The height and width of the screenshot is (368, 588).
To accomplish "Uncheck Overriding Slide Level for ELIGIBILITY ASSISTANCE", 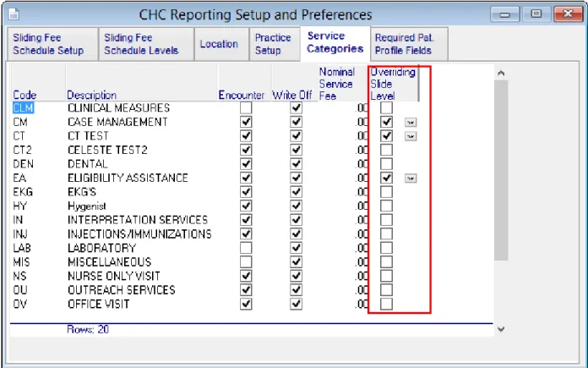I will 386,178.
